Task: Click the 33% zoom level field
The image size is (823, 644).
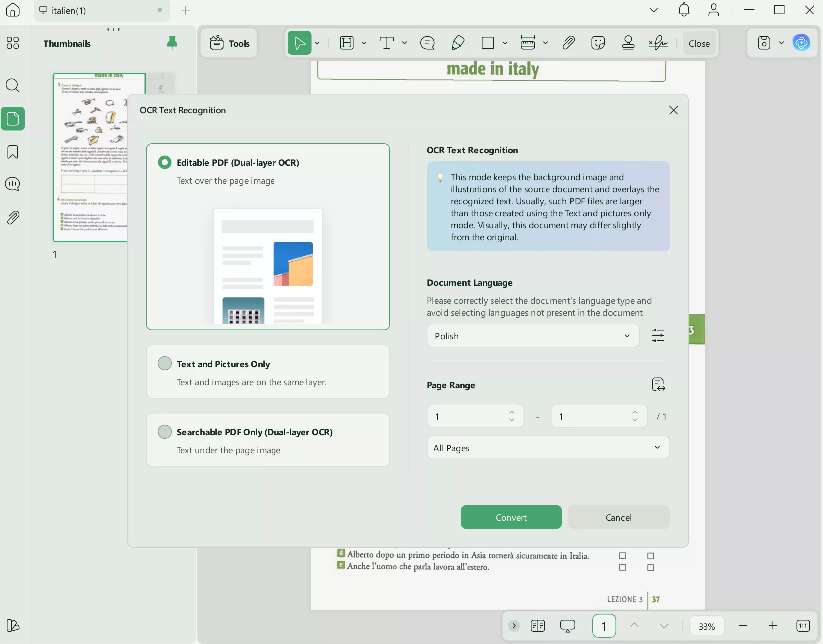Action: pyautogui.click(x=707, y=626)
